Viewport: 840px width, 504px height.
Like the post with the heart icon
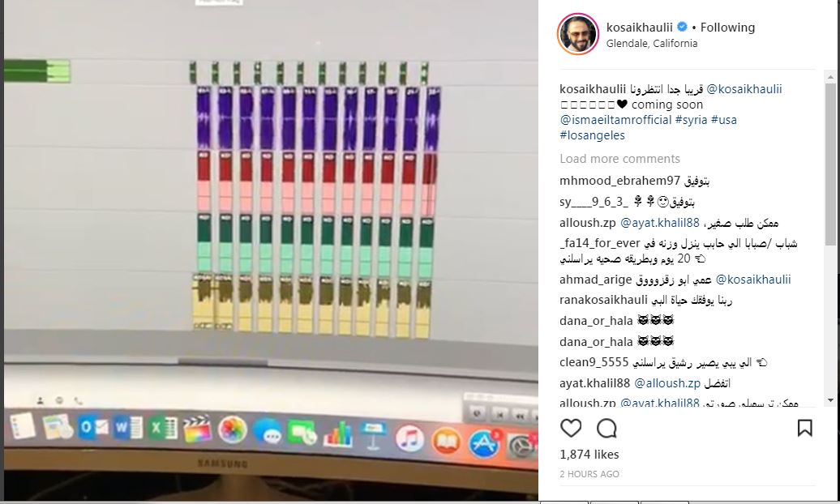(x=571, y=429)
